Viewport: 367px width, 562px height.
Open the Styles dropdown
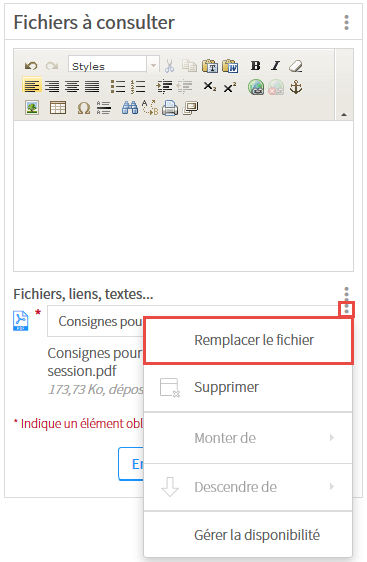point(114,65)
